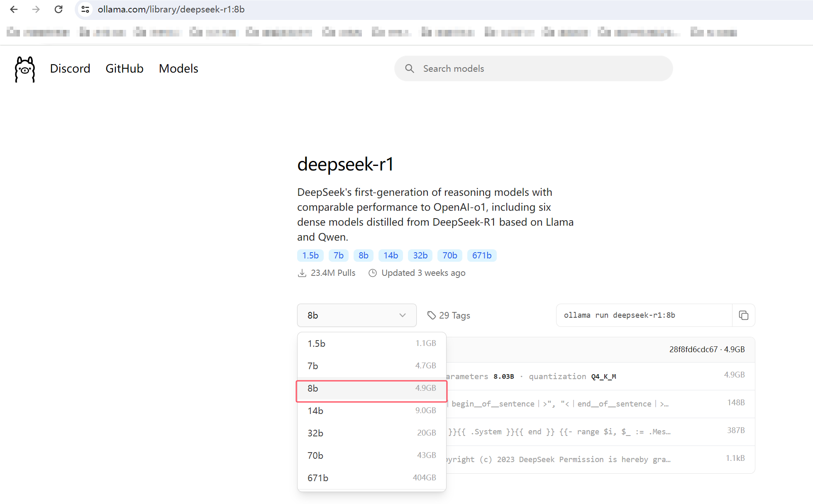
Task: Focus the Search models field
Action: (x=540, y=68)
